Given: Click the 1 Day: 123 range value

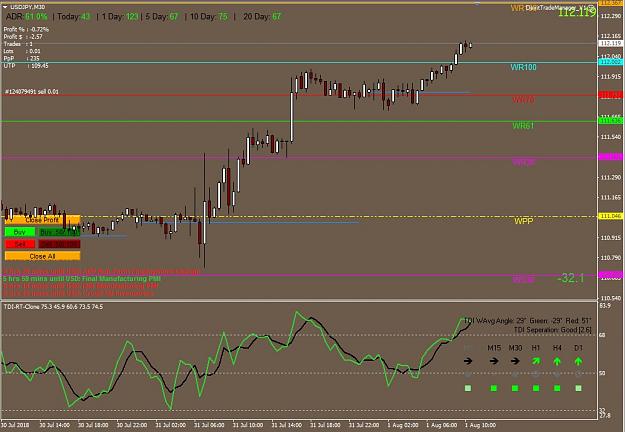Looking at the screenshot, I should pos(120,17).
